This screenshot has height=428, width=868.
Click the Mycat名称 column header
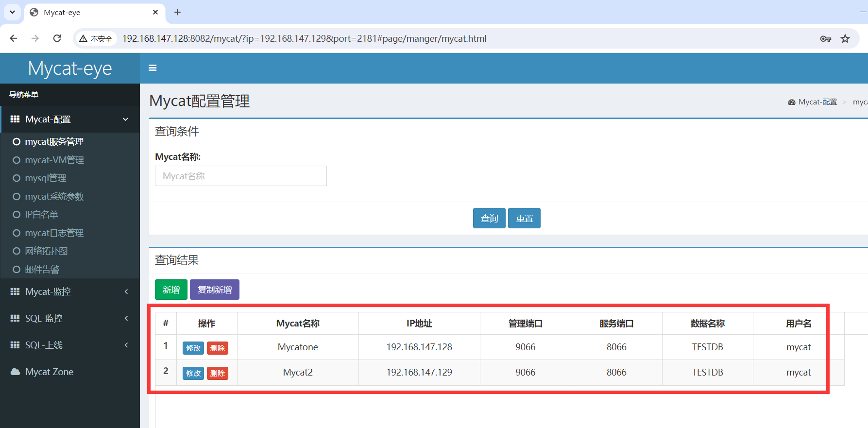[x=298, y=324]
